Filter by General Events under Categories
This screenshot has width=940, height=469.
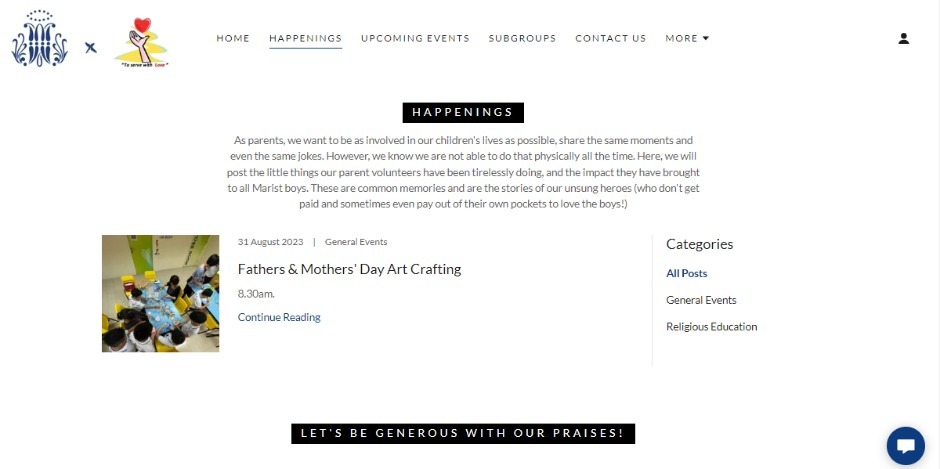701,300
